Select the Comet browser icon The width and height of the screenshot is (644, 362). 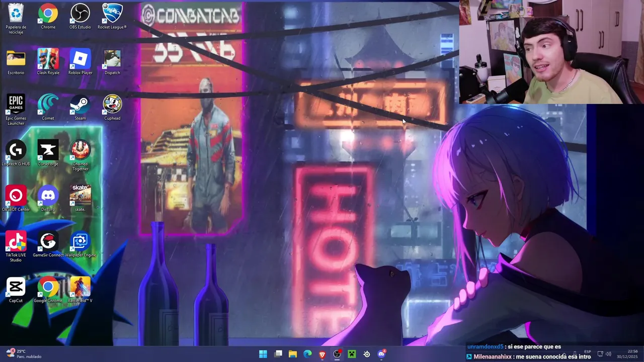48,108
